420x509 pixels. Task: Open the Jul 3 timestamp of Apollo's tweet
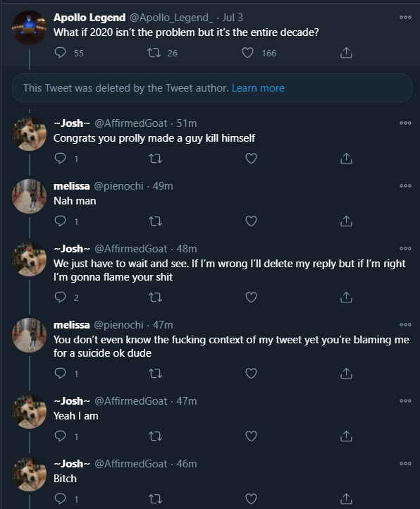(233, 18)
